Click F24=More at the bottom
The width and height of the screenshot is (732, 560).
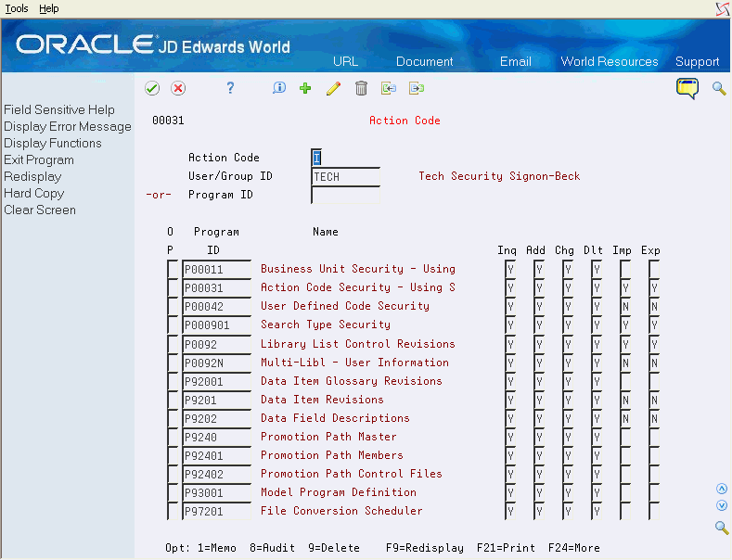pos(574,548)
